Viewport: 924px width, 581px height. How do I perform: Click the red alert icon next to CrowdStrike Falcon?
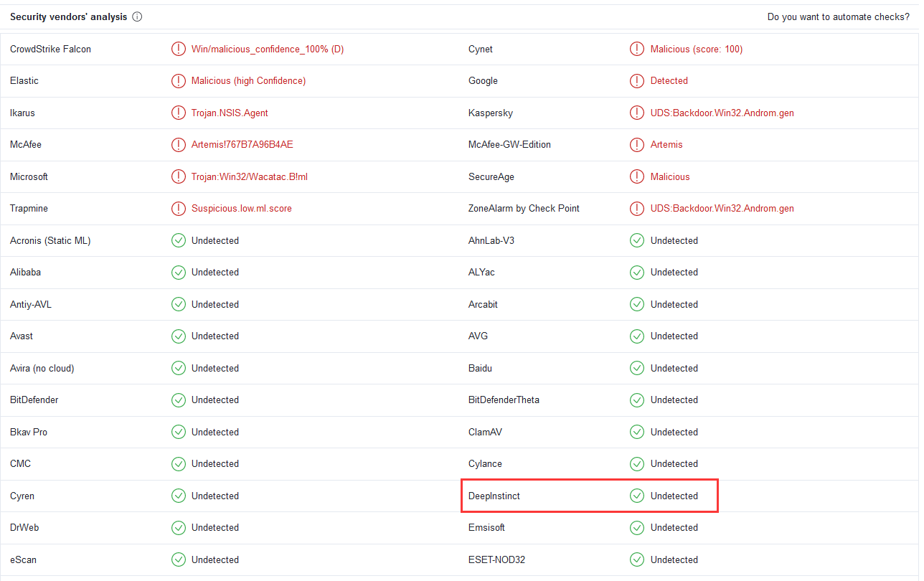pos(178,49)
